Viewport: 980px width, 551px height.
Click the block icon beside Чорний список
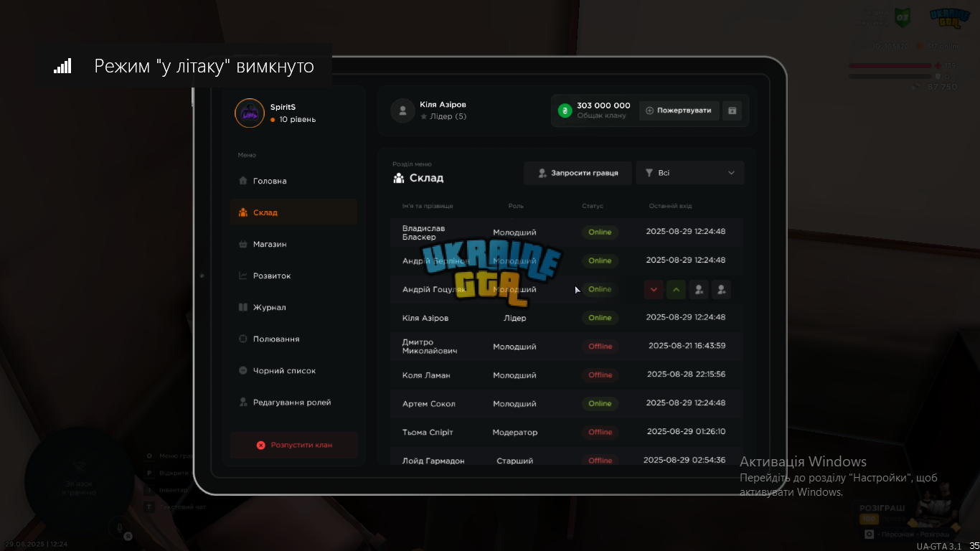pos(242,371)
